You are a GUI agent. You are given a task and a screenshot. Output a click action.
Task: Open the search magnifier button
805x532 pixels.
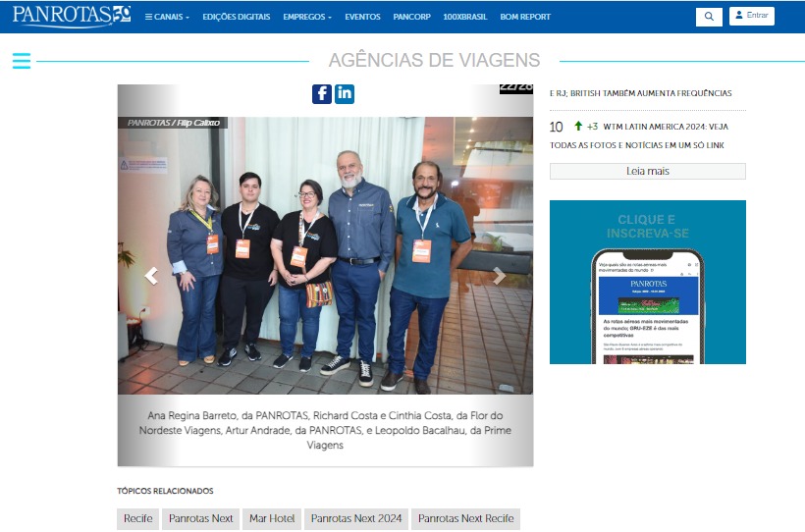[709, 17]
